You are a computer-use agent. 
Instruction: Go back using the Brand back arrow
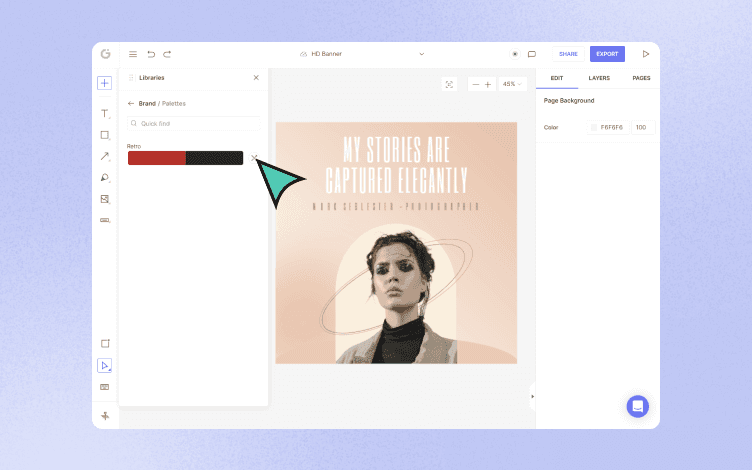pyautogui.click(x=131, y=104)
